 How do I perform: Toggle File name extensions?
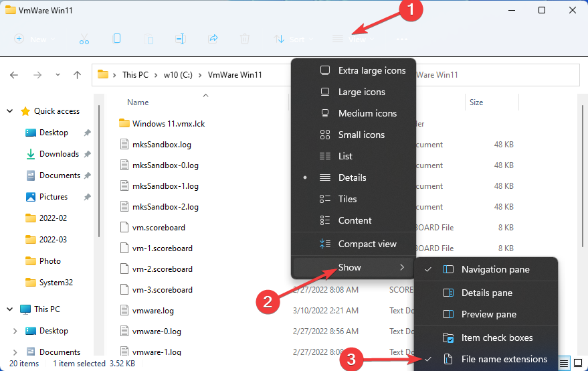486,360
